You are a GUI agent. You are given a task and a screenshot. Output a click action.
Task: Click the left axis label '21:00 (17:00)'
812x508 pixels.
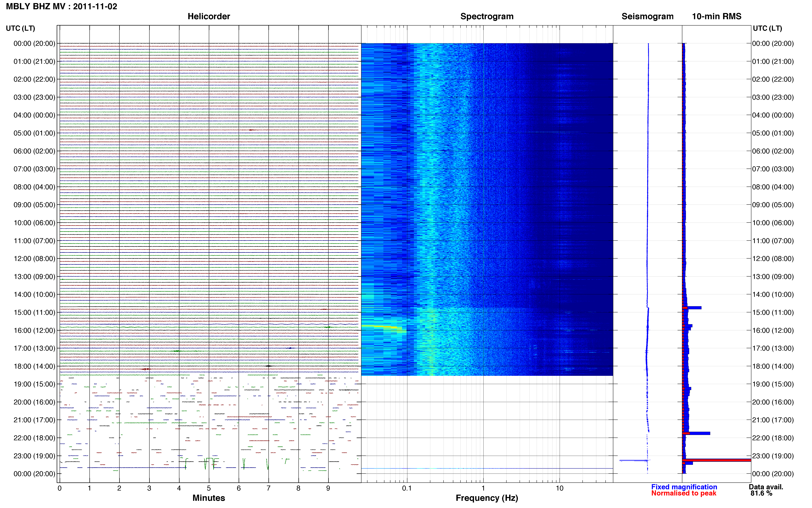coord(34,420)
